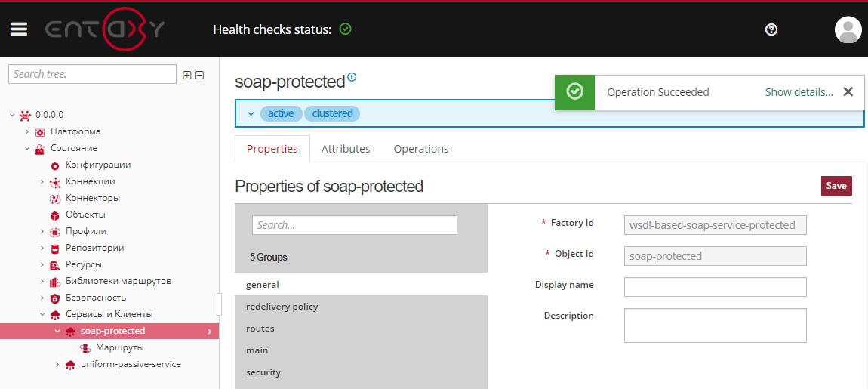Open the help question mark icon
The height and width of the screenshot is (389, 868).
pos(771,29)
